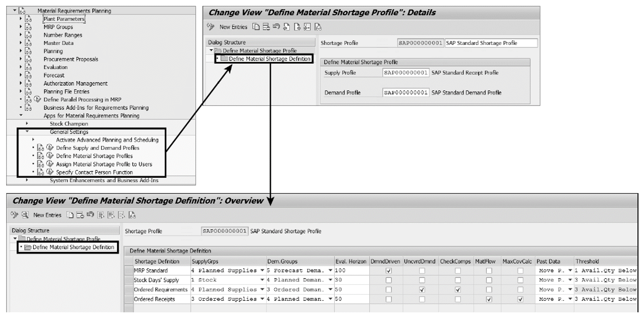Enable DmndDriven checkbox for Stock Days' Supply
Screen dimensions: 644x318
click(389, 280)
